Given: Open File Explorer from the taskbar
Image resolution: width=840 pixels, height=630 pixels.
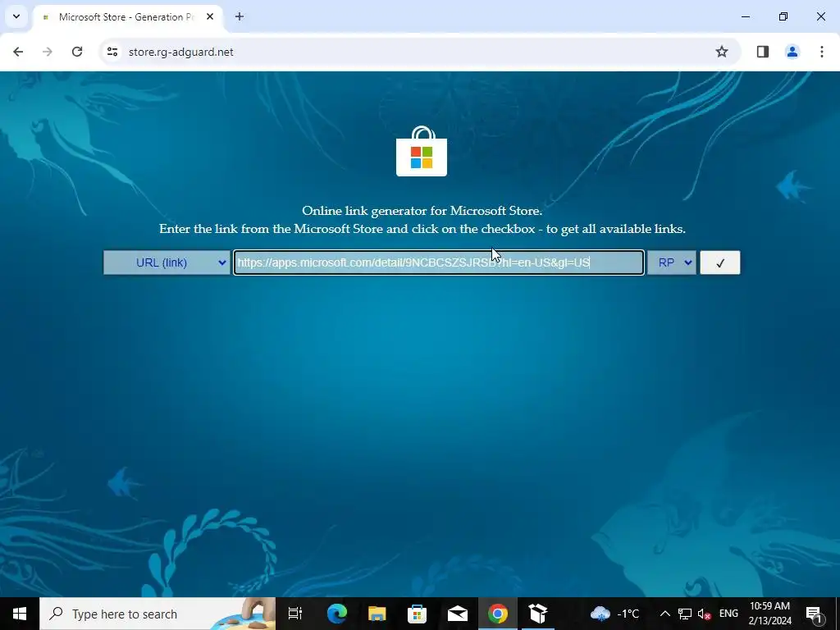Looking at the screenshot, I should [x=377, y=614].
